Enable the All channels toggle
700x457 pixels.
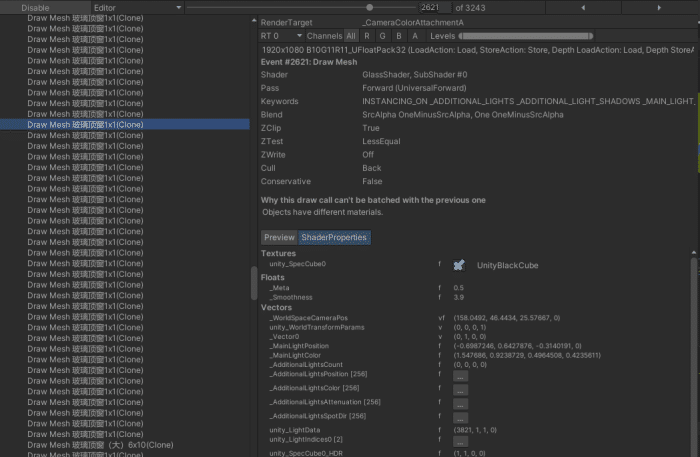tap(351, 36)
